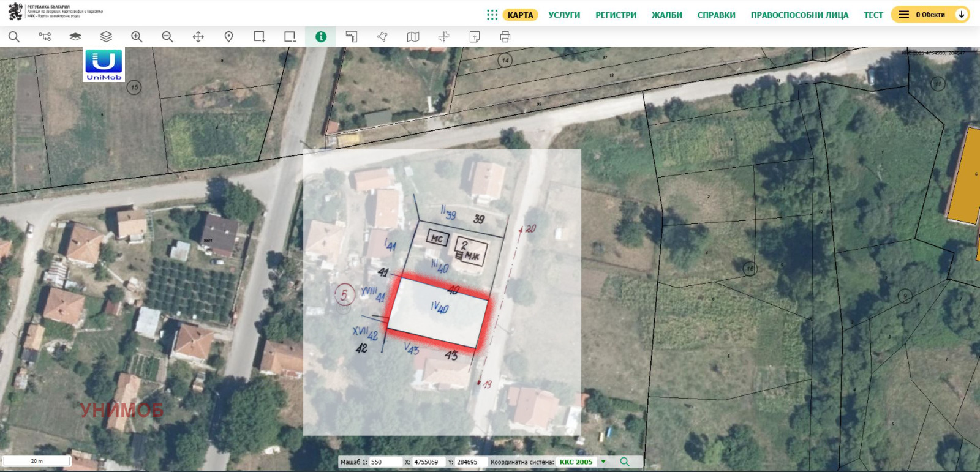Open the stacked layers outline icon

(x=106, y=37)
